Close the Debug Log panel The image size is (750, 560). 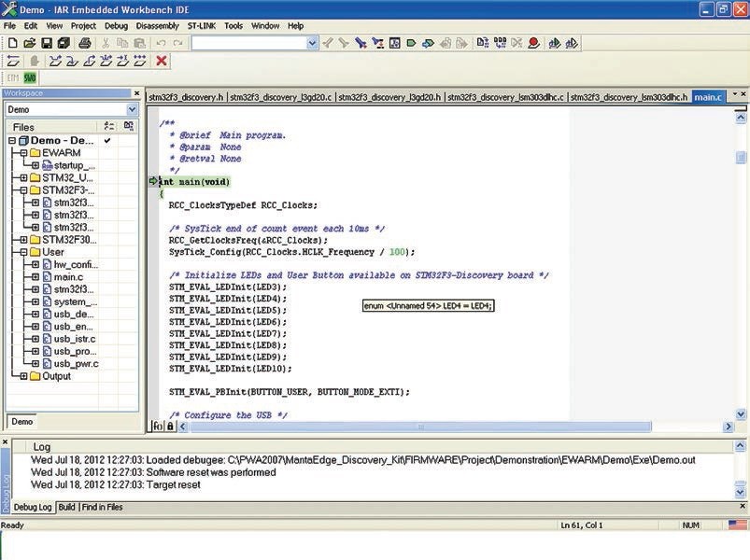[x=6, y=442]
